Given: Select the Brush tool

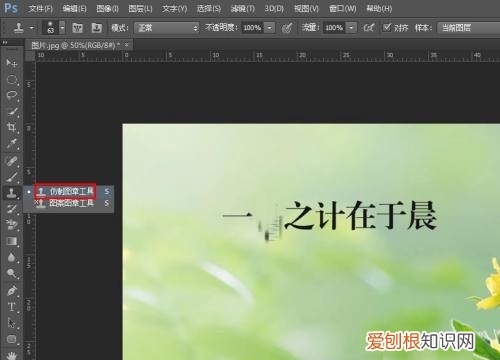Looking at the screenshot, I should (12, 177).
